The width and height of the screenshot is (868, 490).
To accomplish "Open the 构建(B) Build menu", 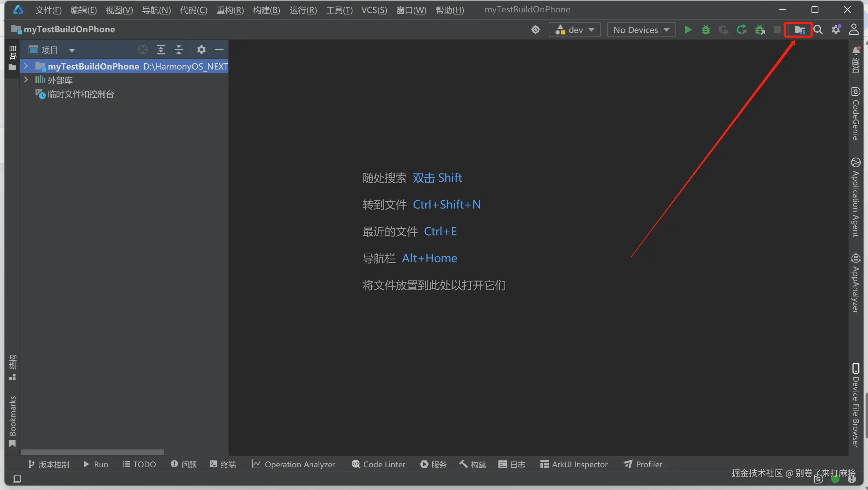I will (266, 10).
